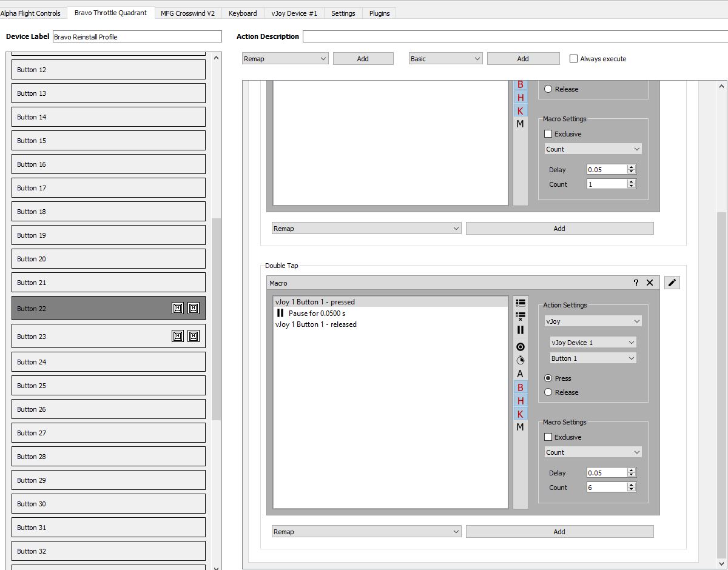This screenshot has height=570, width=728.
Task: Click the pencil edit icon beside Double Tap macro
Action: click(672, 283)
